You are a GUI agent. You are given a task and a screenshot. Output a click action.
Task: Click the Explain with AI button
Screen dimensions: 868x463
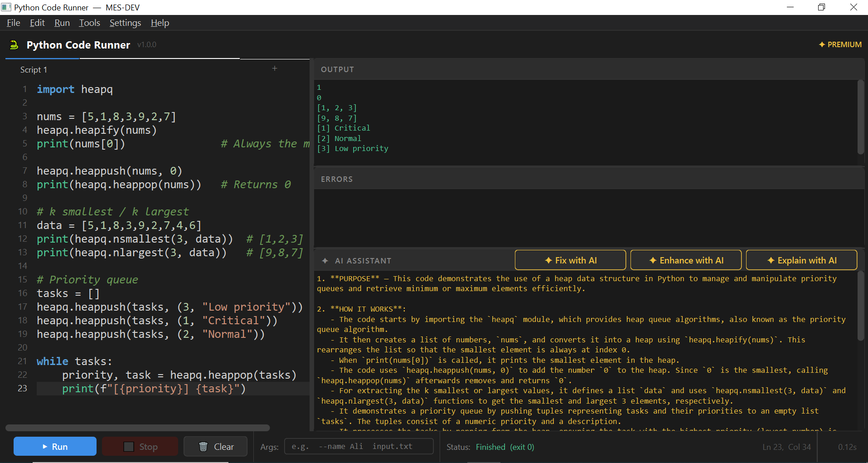pos(801,260)
